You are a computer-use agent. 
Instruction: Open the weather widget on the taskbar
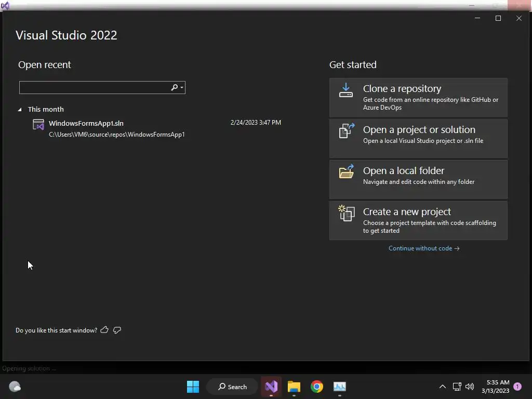click(15, 387)
